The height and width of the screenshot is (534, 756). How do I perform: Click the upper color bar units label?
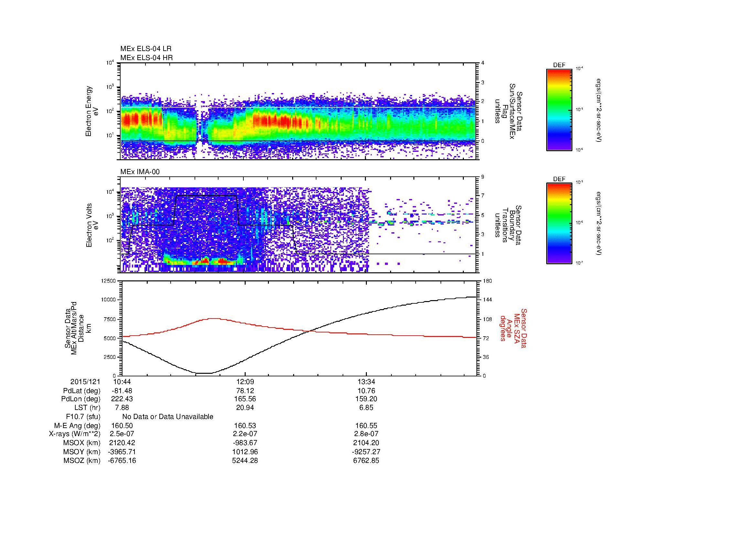click(599, 110)
